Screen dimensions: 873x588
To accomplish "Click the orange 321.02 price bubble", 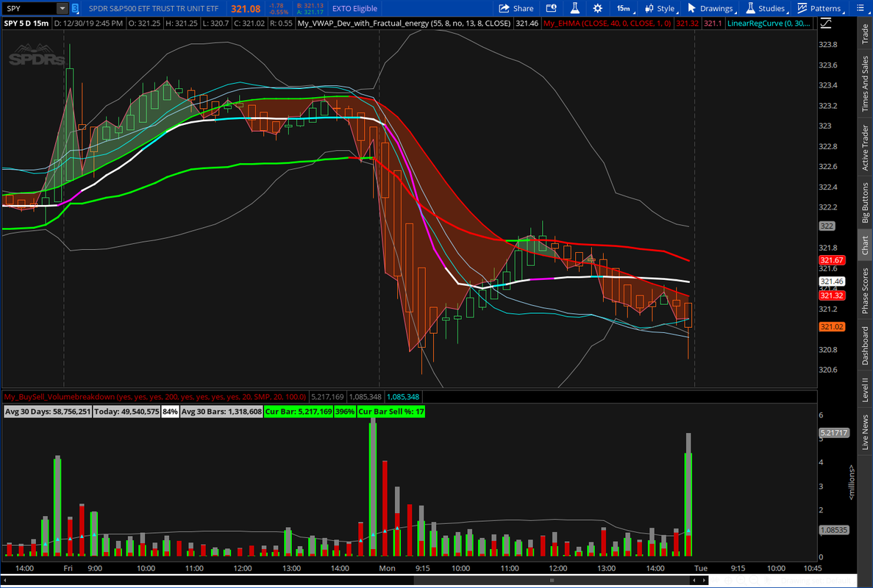I will coord(832,326).
